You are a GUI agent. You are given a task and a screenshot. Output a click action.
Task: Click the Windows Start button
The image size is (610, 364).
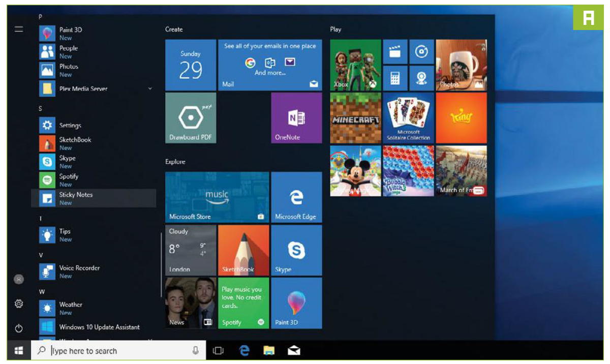pos(19,350)
